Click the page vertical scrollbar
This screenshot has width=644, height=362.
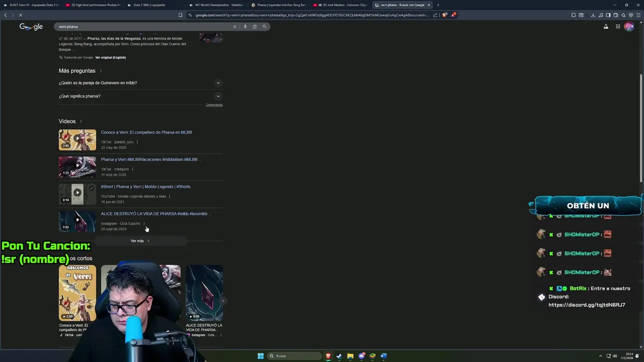(x=641, y=129)
